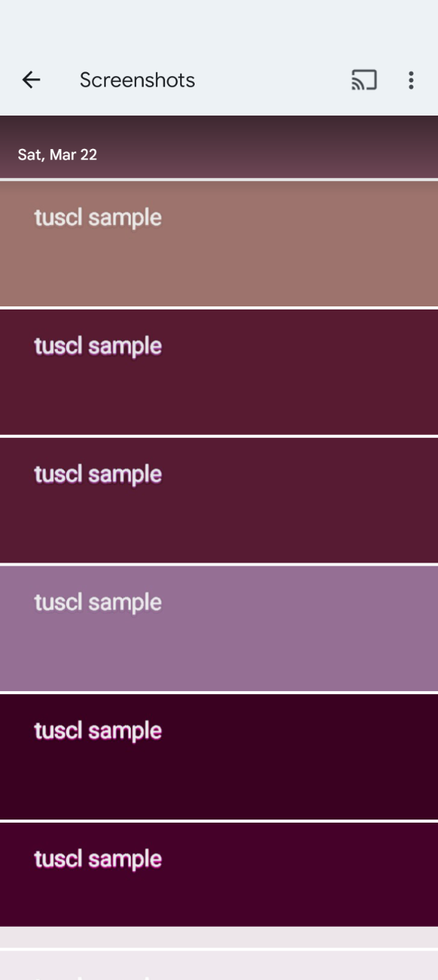Tap the Screenshots album title
The height and width of the screenshot is (980, 438).
pos(138,80)
